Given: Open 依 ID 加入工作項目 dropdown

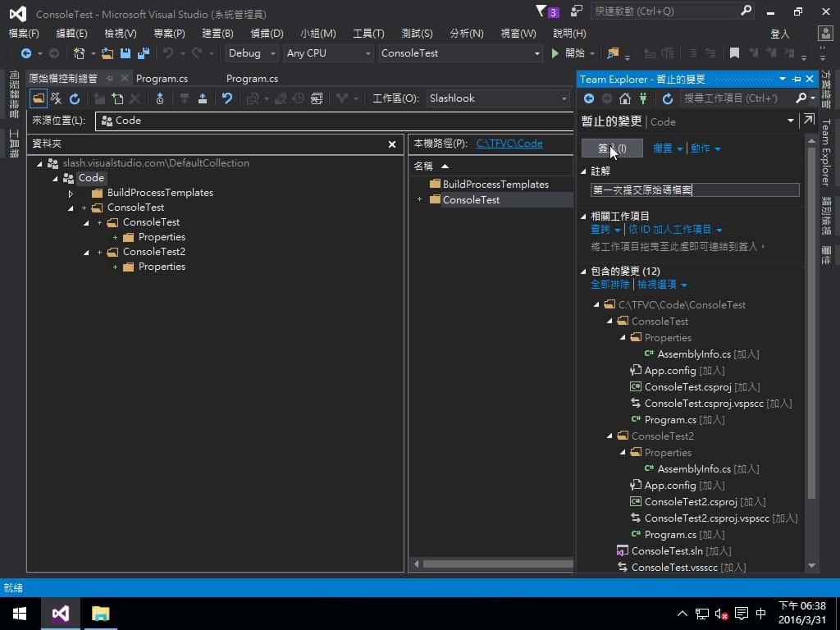Looking at the screenshot, I should click(676, 230).
